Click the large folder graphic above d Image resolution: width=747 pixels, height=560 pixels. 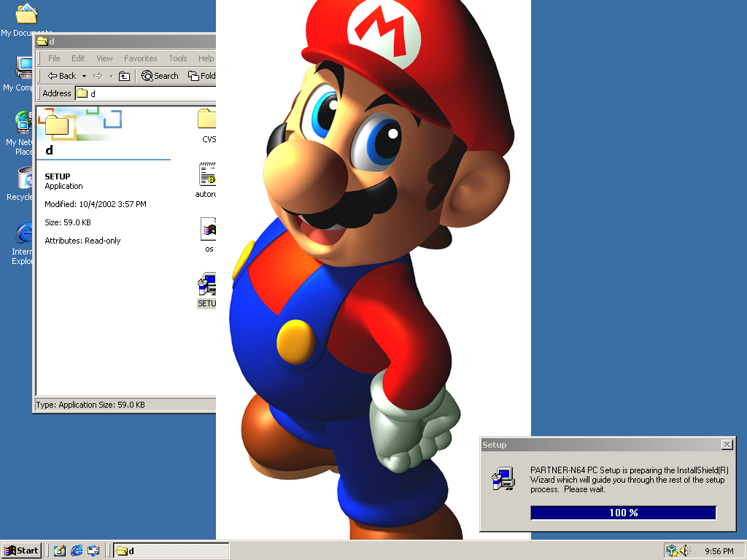(x=57, y=125)
